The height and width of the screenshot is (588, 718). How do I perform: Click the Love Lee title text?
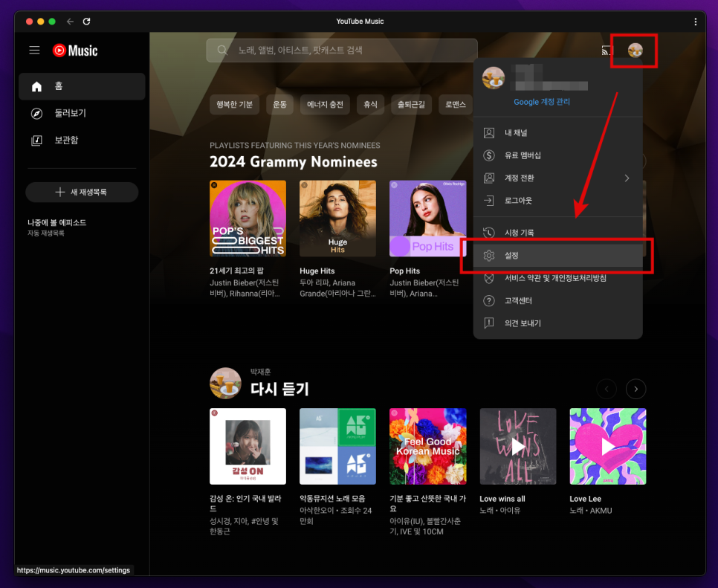pyautogui.click(x=585, y=499)
